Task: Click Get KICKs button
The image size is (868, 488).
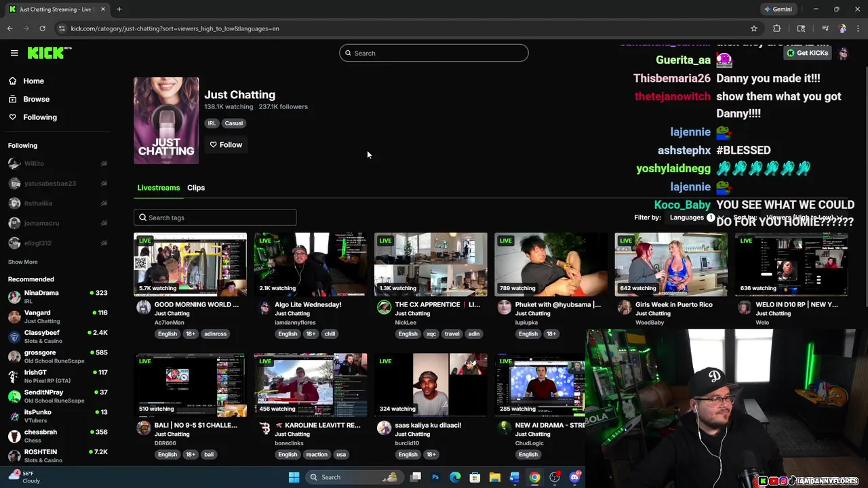Action: (808, 53)
